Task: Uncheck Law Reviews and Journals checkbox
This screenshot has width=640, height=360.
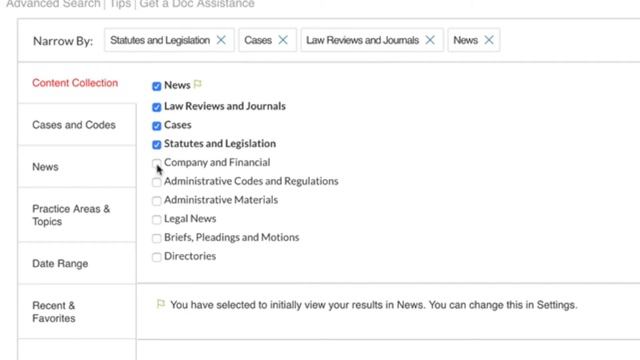Action: 157,107
